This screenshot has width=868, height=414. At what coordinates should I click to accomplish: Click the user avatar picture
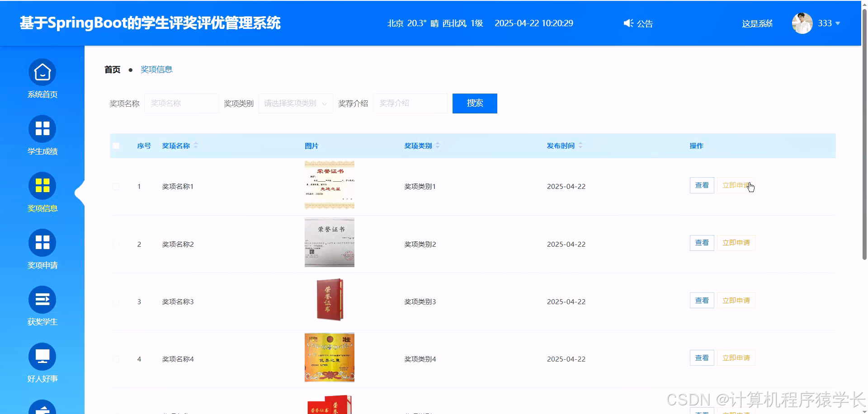point(802,23)
